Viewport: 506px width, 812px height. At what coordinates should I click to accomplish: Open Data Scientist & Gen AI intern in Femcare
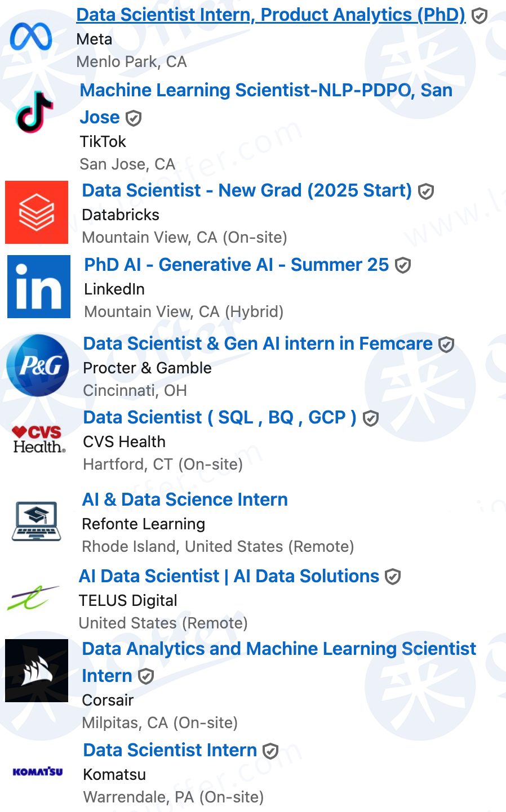258,343
